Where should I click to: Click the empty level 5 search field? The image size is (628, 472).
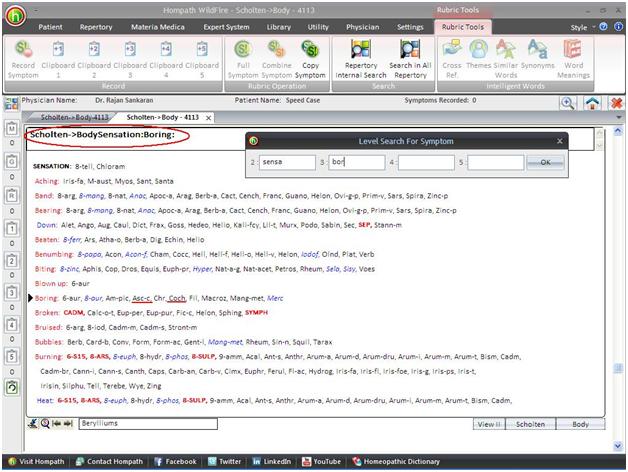pyautogui.click(x=496, y=162)
